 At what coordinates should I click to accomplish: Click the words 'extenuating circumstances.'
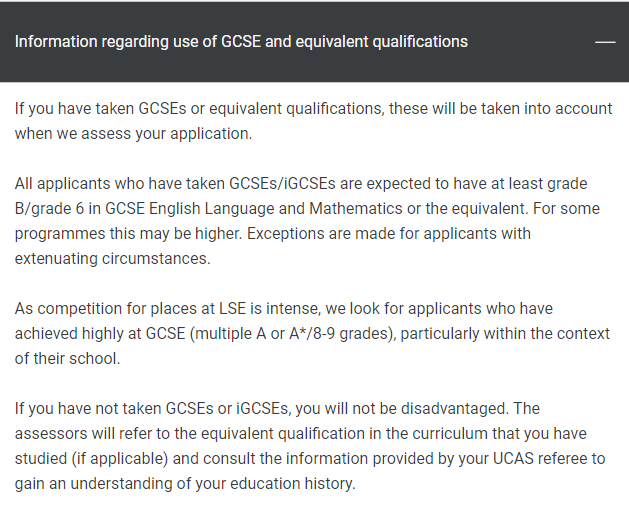point(113,258)
